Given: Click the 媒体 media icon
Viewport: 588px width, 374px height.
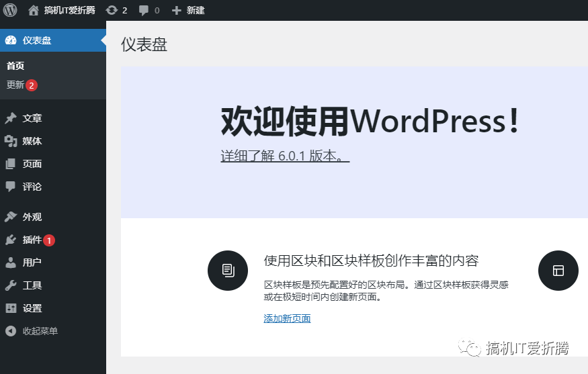Looking at the screenshot, I should click(11, 141).
